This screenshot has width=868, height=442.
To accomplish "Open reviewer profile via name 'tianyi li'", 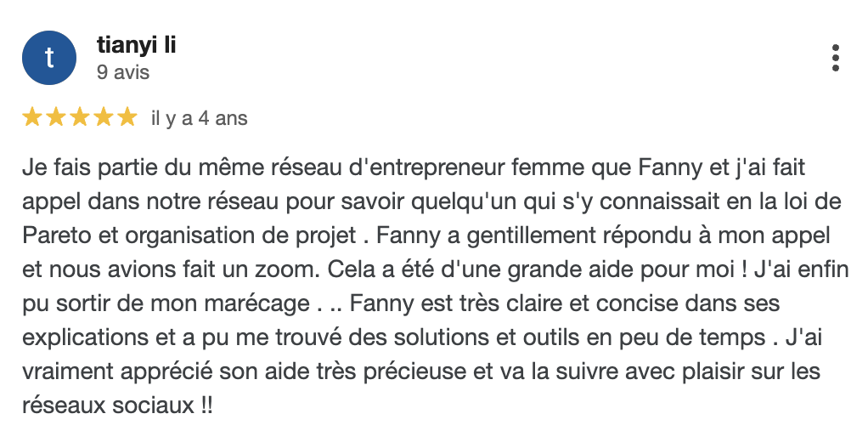I will [x=136, y=45].
